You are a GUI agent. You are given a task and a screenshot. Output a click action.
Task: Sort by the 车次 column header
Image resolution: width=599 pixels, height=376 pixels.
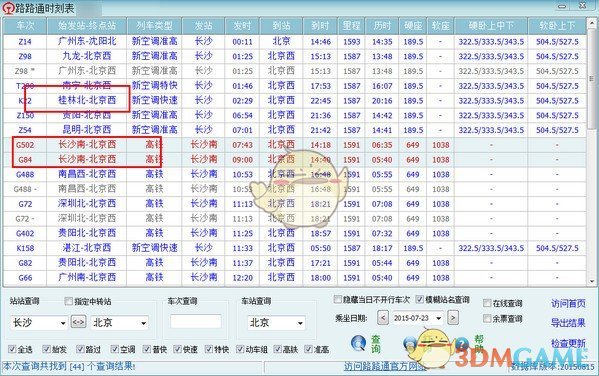point(25,26)
